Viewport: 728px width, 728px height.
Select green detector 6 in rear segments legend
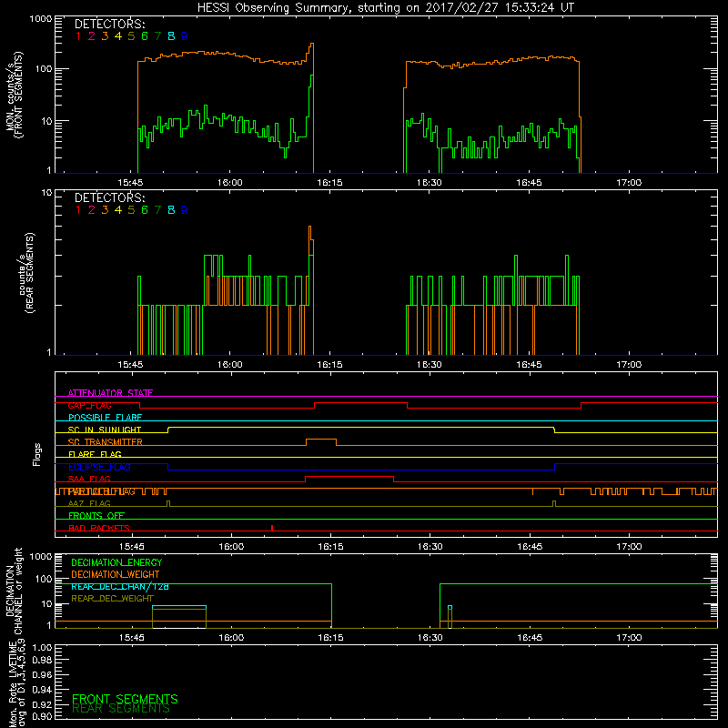point(145,210)
